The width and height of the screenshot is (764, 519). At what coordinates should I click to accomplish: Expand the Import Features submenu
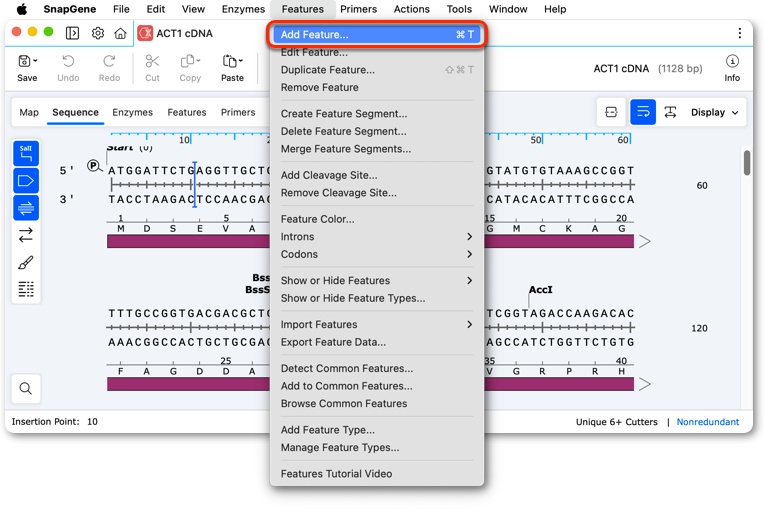click(377, 324)
